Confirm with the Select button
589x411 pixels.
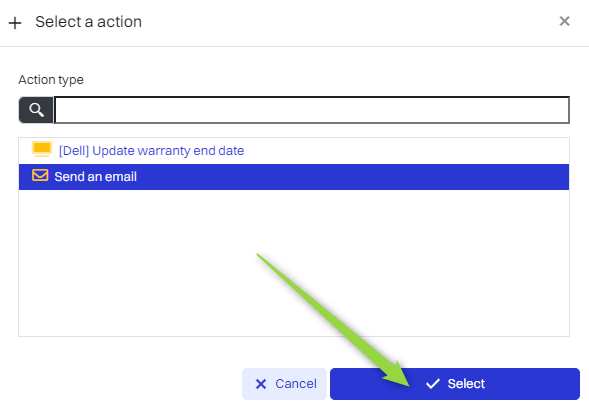pyautogui.click(x=455, y=384)
